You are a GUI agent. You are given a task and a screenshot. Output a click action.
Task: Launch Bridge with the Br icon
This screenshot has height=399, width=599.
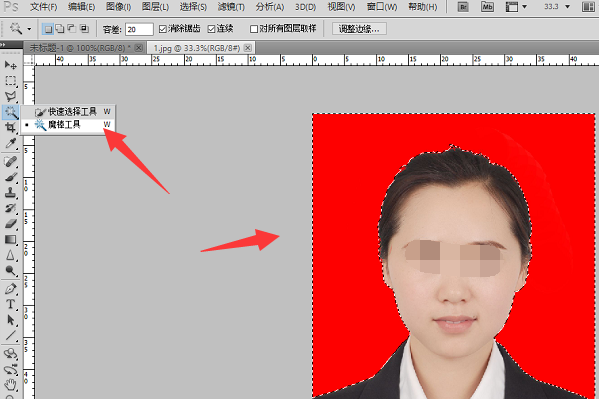(x=463, y=7)
